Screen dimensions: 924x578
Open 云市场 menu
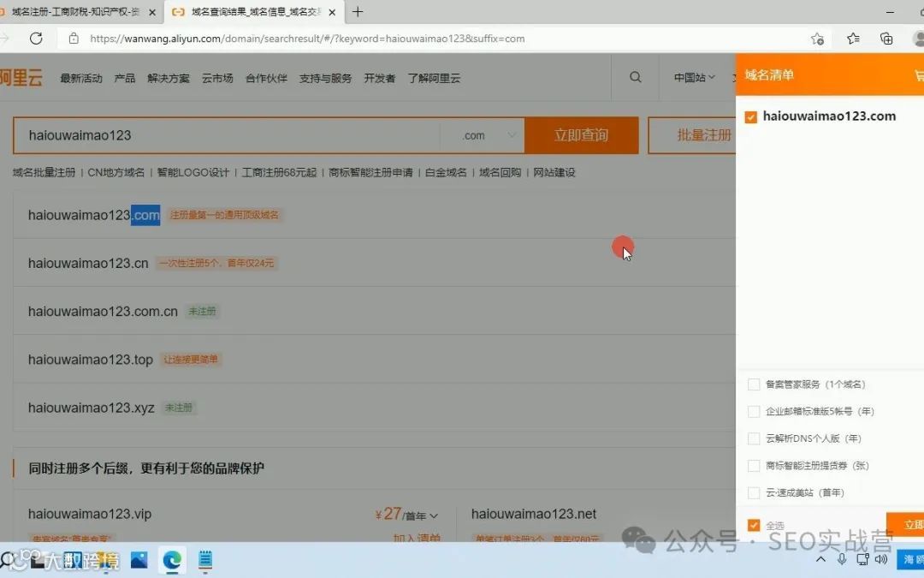tap(217, 78)
